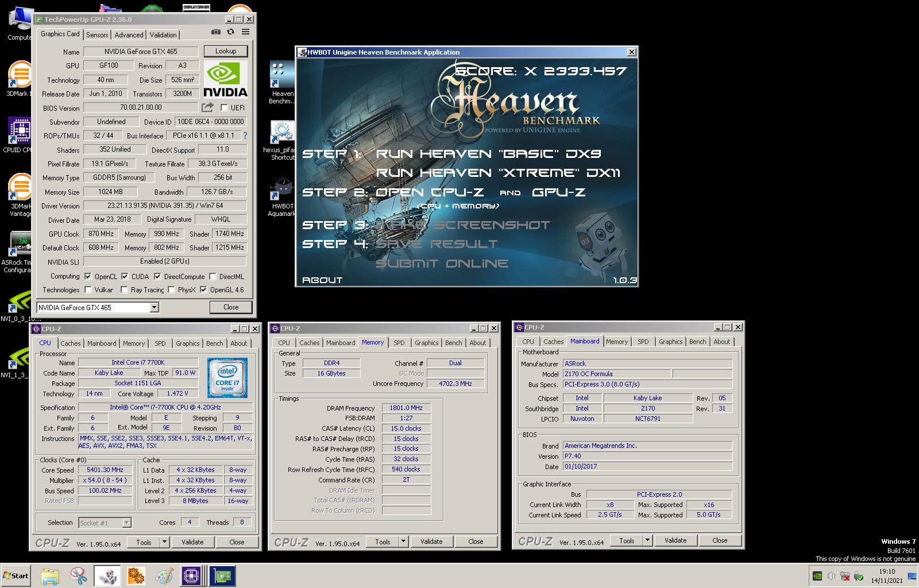Click the Core Speed 5401.30 MHz value
The width and height of the screenshot is (919, 588).
tap(105, 470)
